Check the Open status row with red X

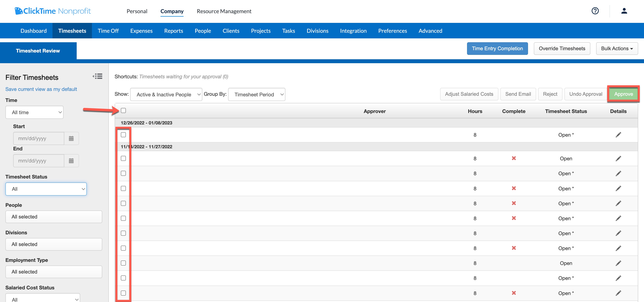tap(123, 158)
